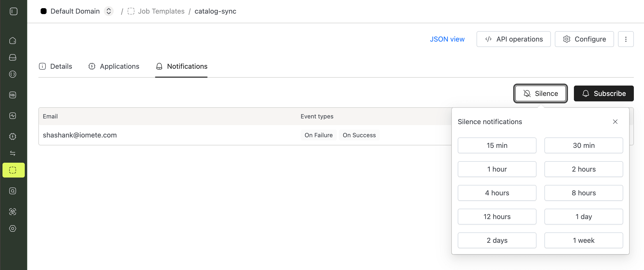The width and height of the screenshot is (644, 270).
Task: Go to Job Templates breadcrumb
Action: pos(161,11)
